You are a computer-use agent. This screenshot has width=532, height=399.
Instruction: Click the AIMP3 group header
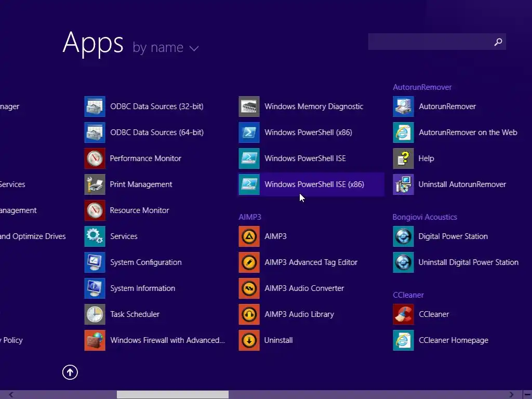[x=250, y=217]
